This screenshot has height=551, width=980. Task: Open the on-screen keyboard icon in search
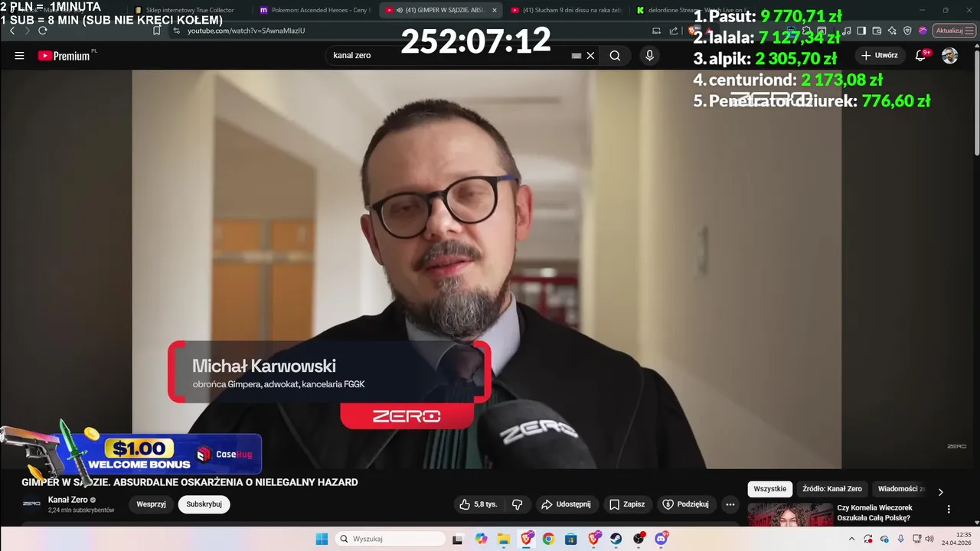pyautogui.click(x=577, y=56)
